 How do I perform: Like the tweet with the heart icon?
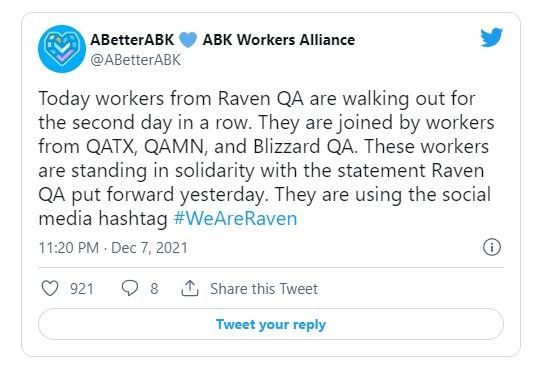pos(50,288)
